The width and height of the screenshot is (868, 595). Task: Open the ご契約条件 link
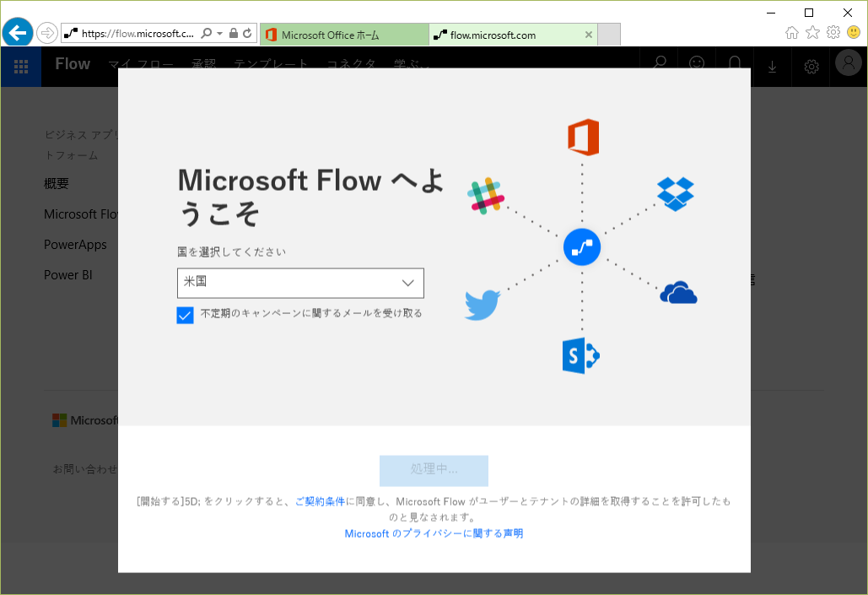coord(320,501)
